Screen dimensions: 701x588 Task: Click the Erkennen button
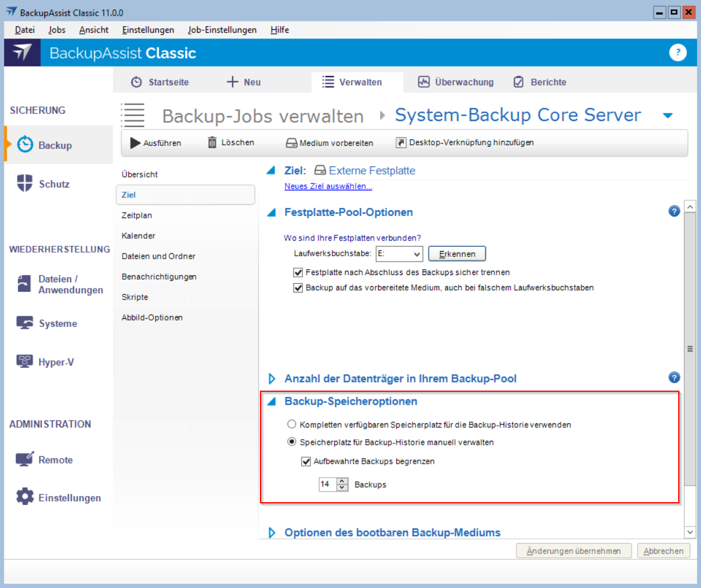[457, 254]
